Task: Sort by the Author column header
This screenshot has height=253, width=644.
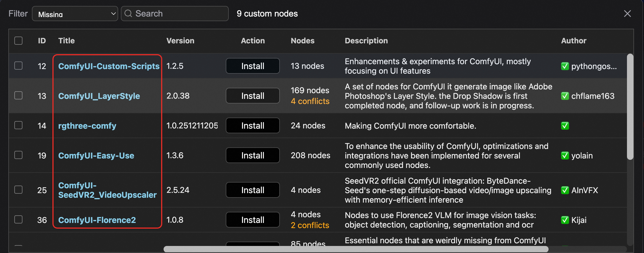Action: pos(574,41)
